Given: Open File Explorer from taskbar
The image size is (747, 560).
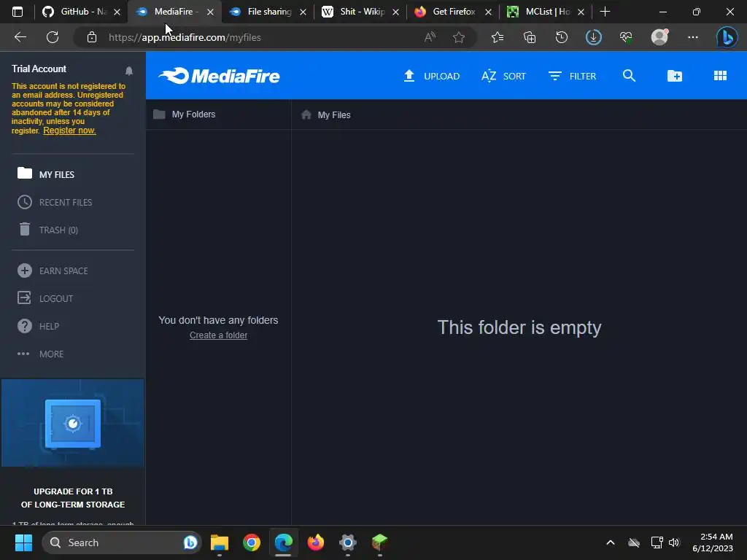Looking at the screenshot, I should [x=220, y=542].
